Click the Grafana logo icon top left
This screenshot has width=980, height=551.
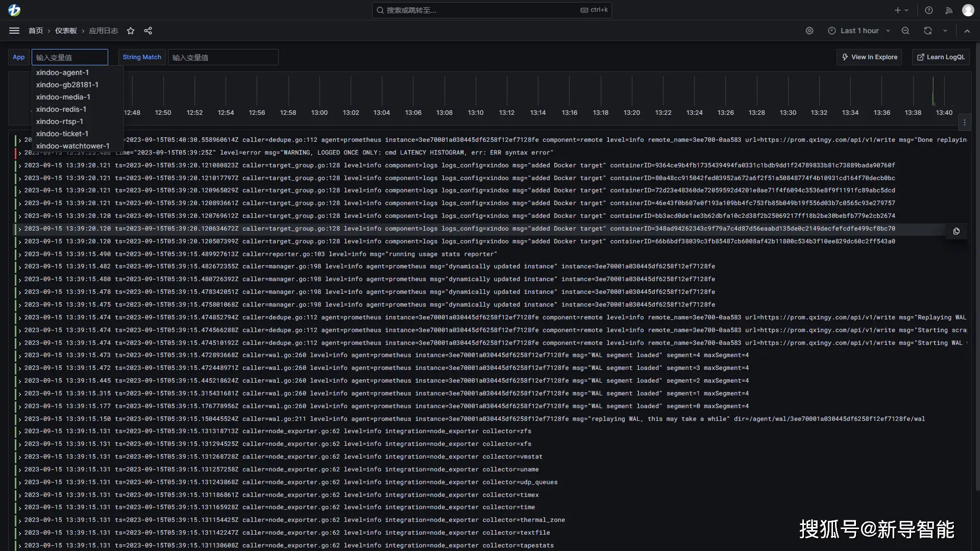tap(13, 9)
